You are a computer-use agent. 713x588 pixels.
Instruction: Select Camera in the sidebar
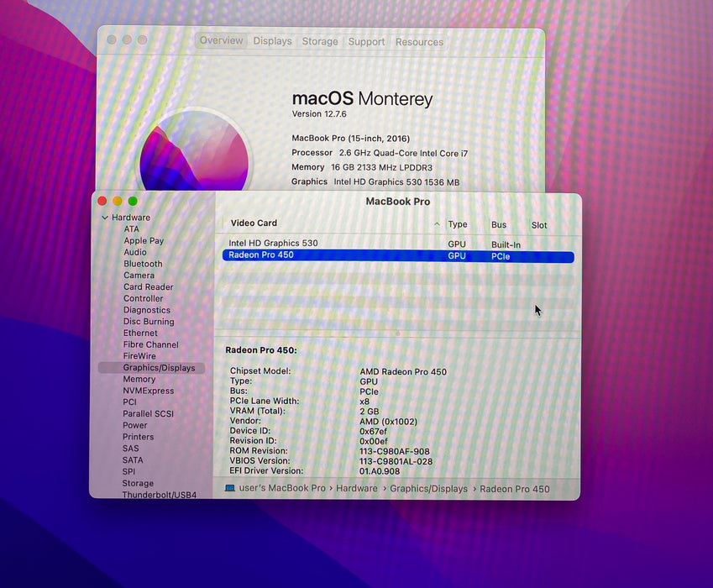139,276
